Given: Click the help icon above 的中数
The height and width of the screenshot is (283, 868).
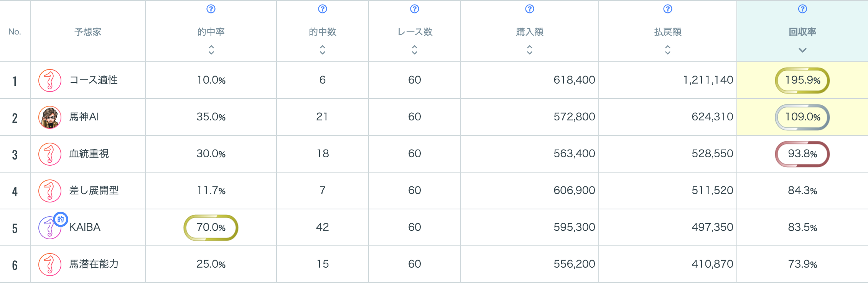Looking at the screenshot, I should 323,9.
